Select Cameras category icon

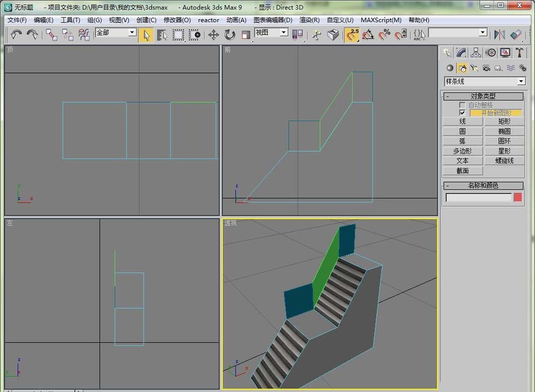tap(486, 68)
